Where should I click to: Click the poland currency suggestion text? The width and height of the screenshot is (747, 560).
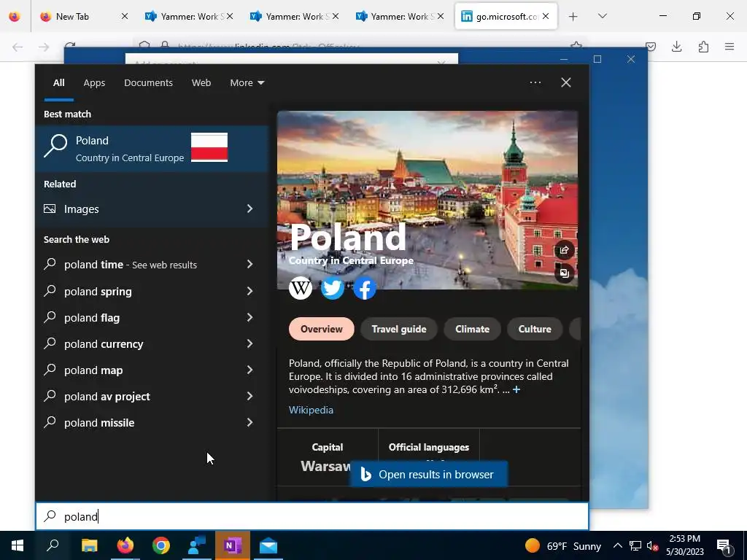pyautogui.click(x=104, y=344)
